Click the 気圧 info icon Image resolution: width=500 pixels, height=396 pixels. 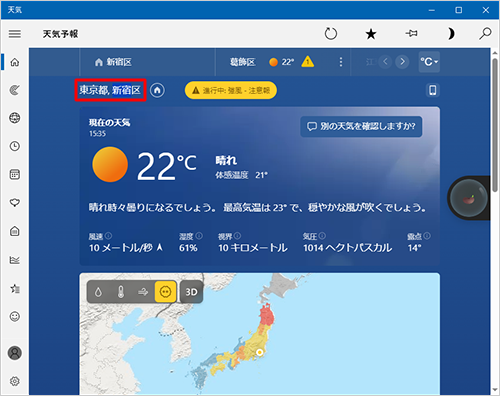[x=322, y=236]
